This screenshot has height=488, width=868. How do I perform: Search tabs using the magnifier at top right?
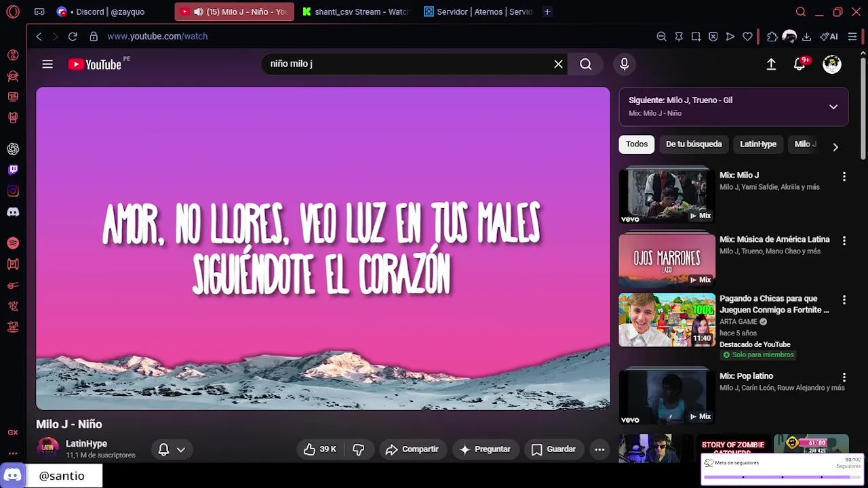(x=801, y=12)
